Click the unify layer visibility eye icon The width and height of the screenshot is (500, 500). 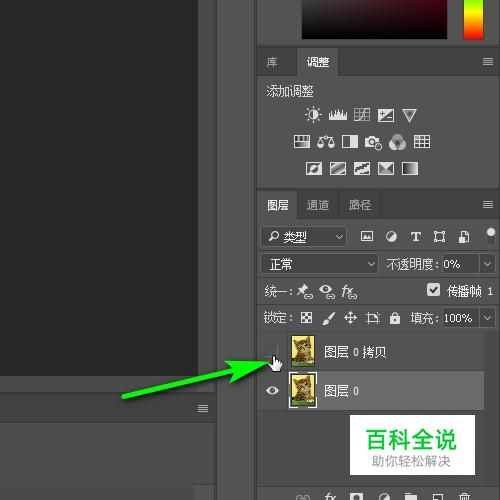327,291
